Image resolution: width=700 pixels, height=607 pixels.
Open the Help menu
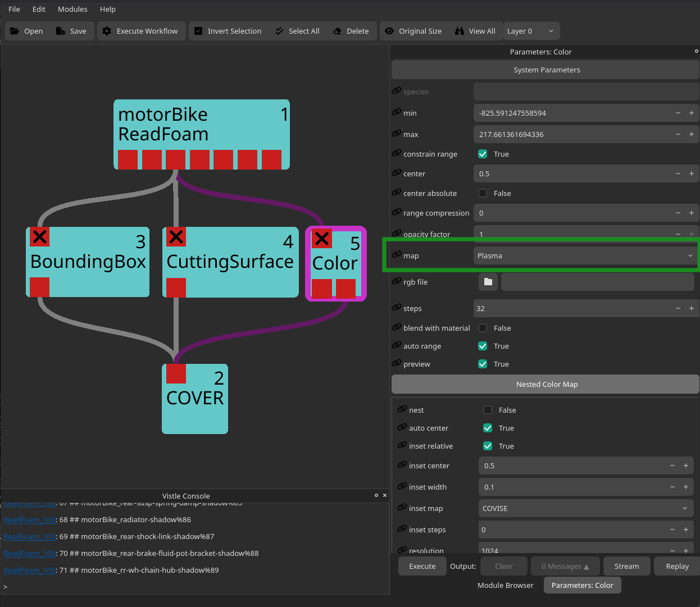pos(107,9)
